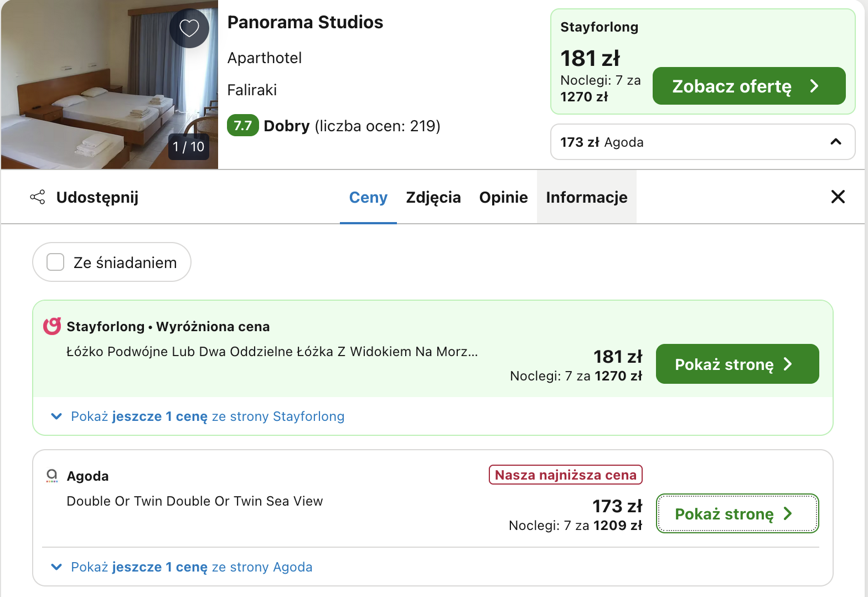
Task: Click the Aparthotel type label
Action: click(265, 58)
